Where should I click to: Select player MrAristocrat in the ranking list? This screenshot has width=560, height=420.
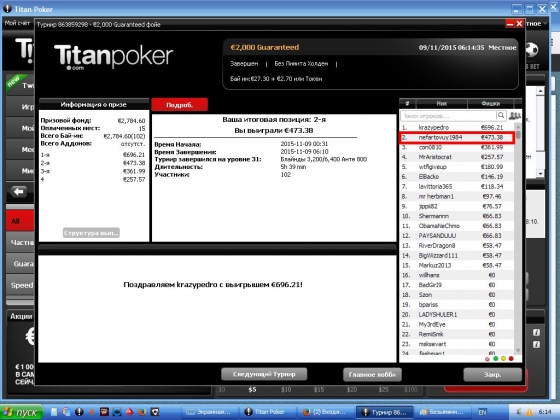[457, 157]
